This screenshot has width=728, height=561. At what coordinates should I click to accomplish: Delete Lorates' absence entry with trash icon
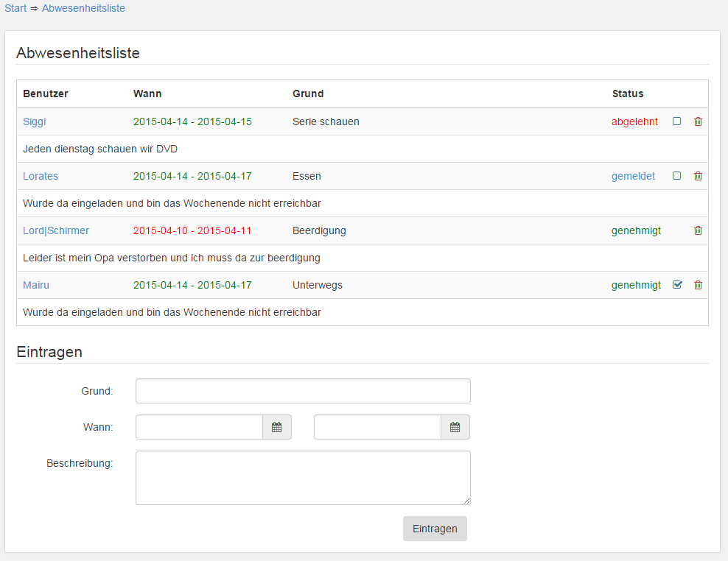(x=698, y=176)
